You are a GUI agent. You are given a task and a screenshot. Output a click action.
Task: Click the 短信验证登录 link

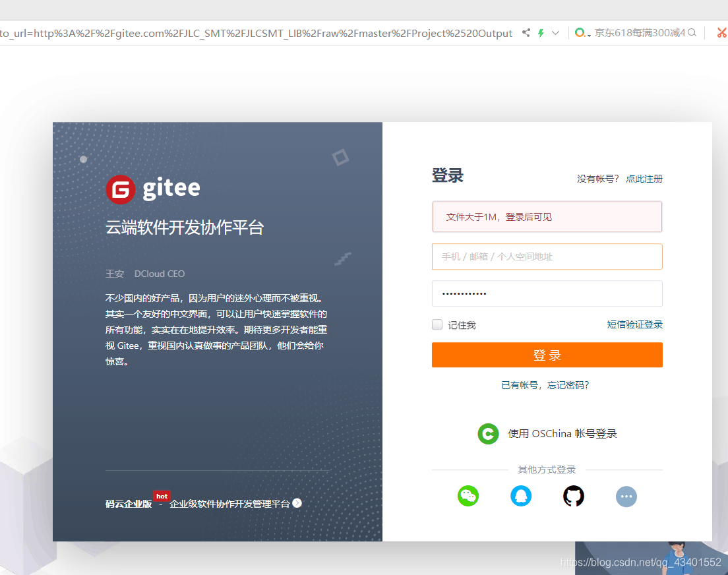tap(634, 324)
